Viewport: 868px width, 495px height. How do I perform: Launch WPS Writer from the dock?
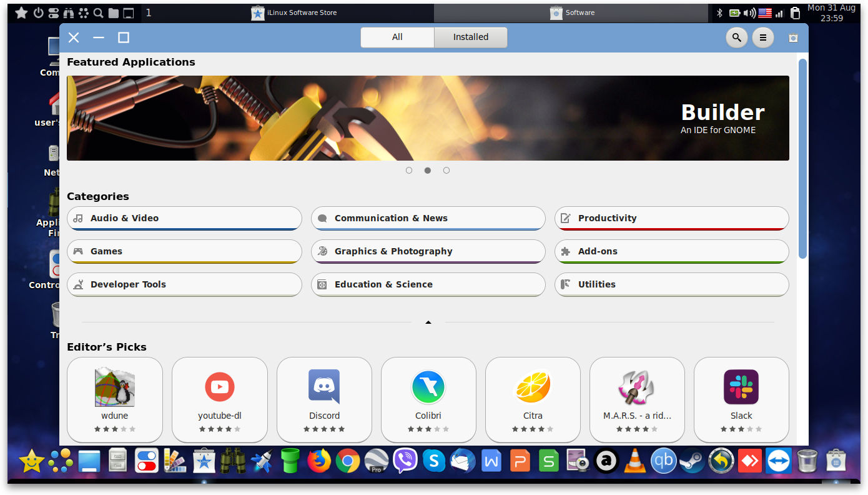click(491, 462)
